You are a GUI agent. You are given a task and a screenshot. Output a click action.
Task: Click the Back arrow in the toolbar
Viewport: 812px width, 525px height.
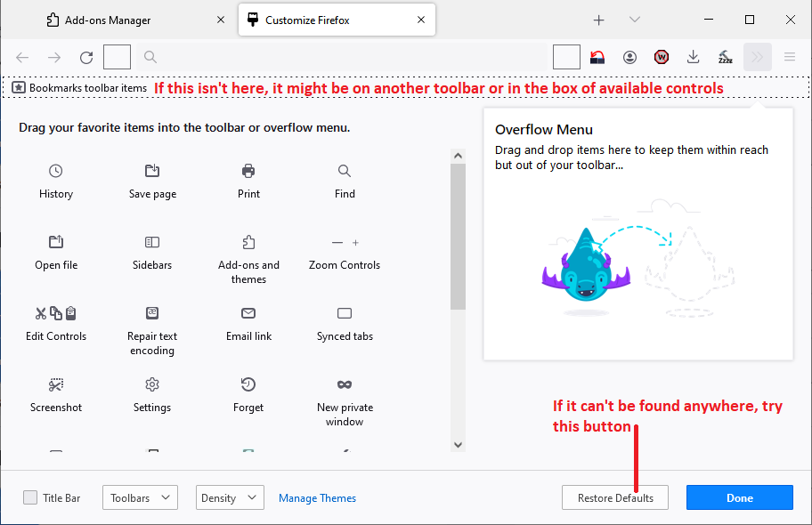coord(22,57)
